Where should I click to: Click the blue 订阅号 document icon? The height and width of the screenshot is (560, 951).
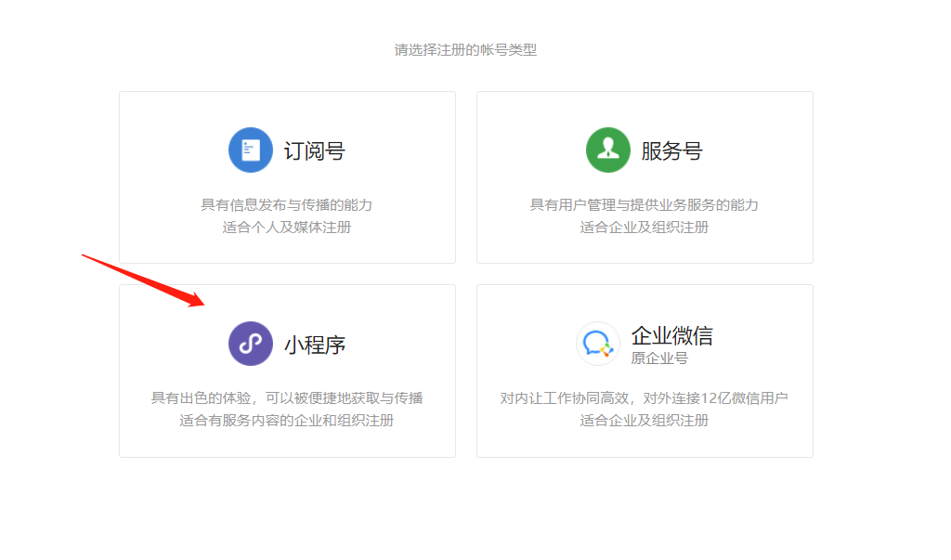point(250,150)
